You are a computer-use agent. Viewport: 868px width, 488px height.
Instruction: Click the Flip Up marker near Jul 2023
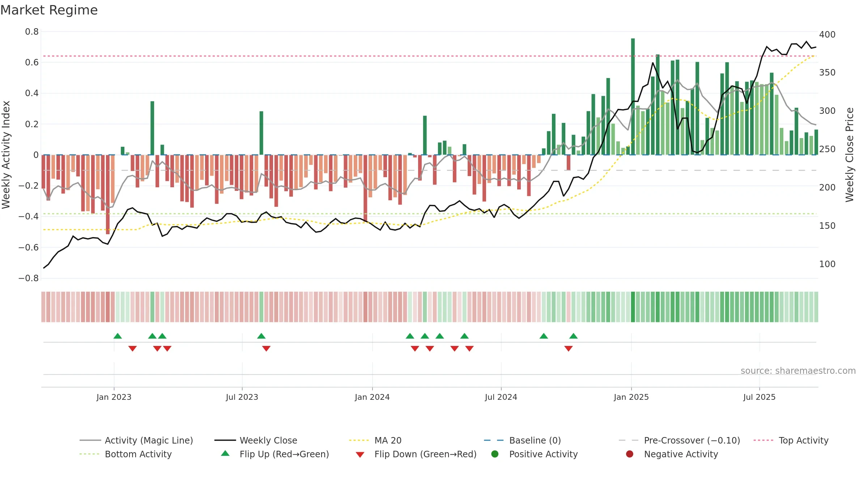pyautogui.click(x=261, y=336)
